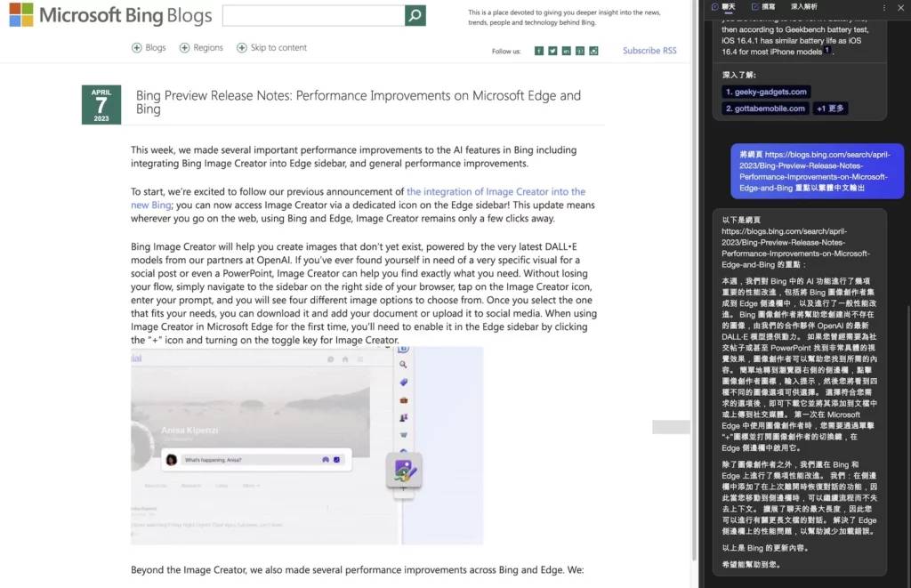The image size is (911, 588).
Task: Select the chat bubble icon on 聊天 tab
Action: [715, 8]
